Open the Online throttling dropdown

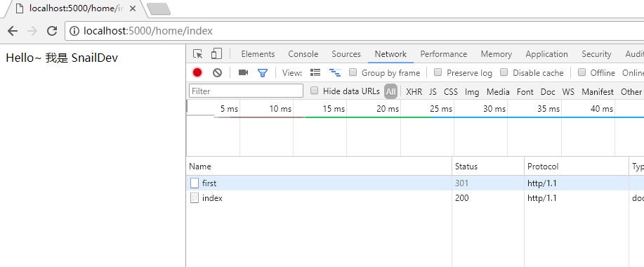click(633, 72)
